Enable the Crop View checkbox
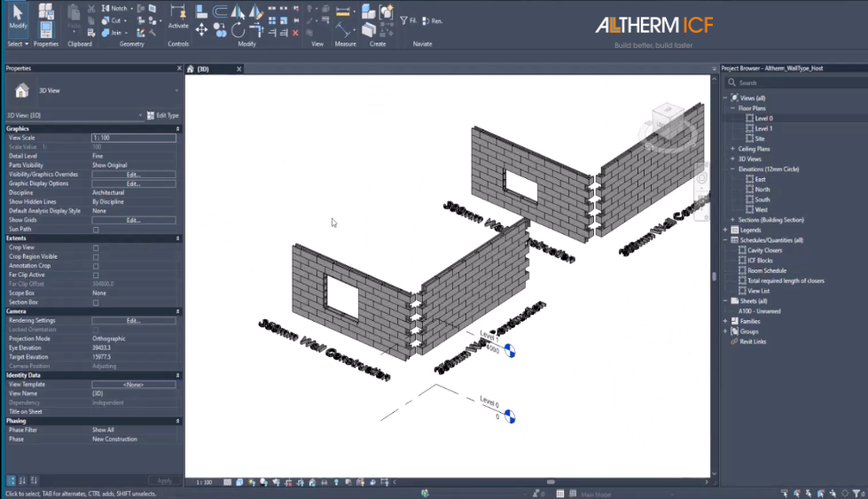Screen dimensions: 868x499 pyautogui.click(x=96, y=248)
